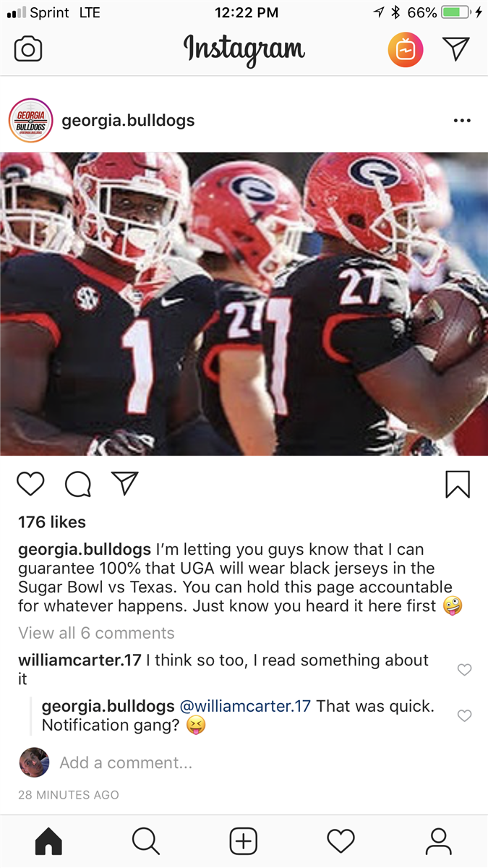Open the three-dot post options menu
Viewport: 488px width, 868px height.
pyautogui.click(x=462, y=121)
